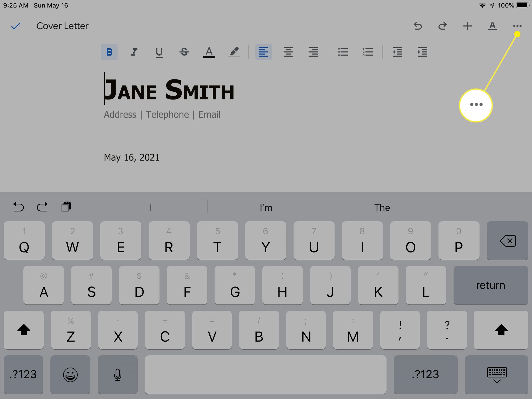Tap the Address | Telephone | Email line
Image resolution: width=532 pixels, height=399 pixels.
coord(162,115)
